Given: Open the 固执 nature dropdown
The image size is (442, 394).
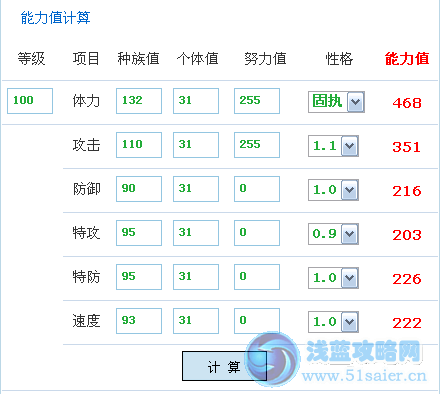Looking at the screenshot, I should pyautogui.click(x=336, y=102).
